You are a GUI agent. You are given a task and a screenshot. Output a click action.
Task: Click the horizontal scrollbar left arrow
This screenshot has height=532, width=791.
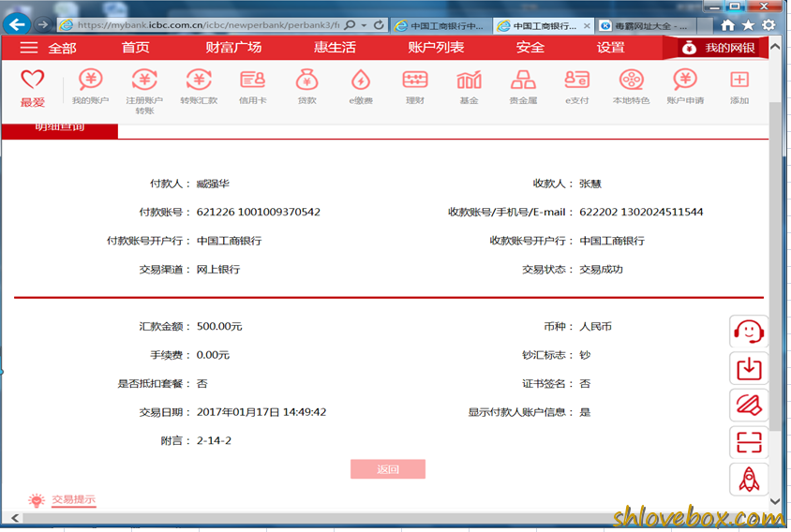coord(15,518)
